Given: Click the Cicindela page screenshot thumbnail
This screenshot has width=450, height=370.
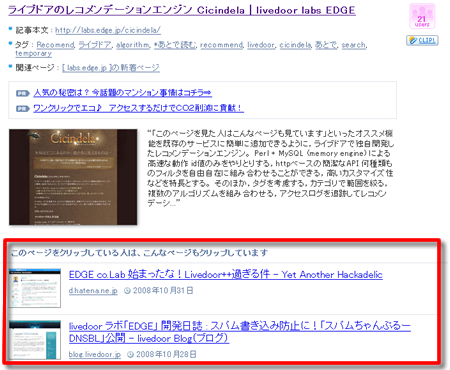Looking at the screenshot, I should pos(73,177).
